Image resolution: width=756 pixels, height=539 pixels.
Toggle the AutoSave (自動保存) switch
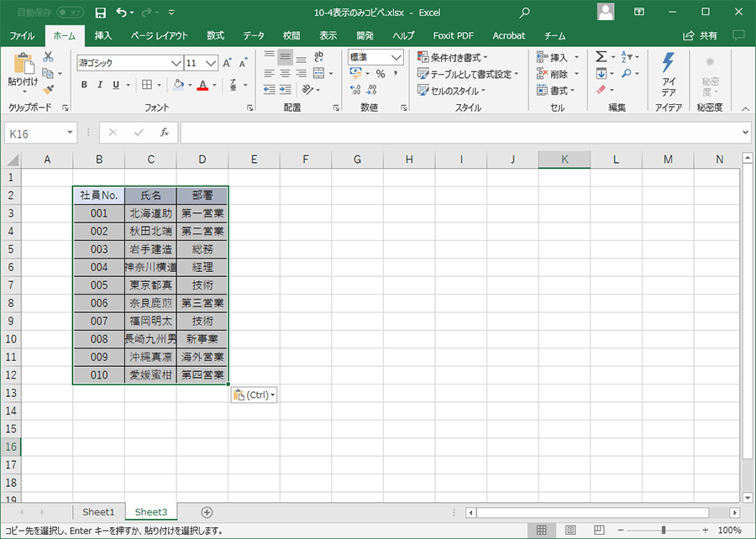[70, 13]
